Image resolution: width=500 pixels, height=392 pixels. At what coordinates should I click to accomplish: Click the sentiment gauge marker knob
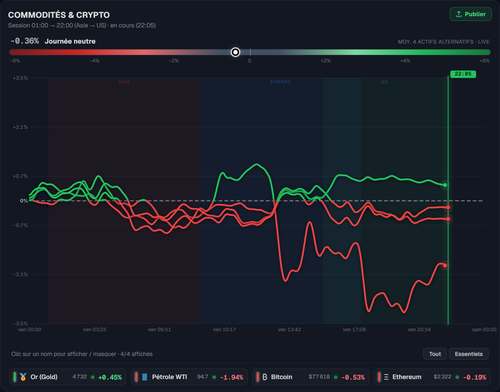[x=235, y=52]
